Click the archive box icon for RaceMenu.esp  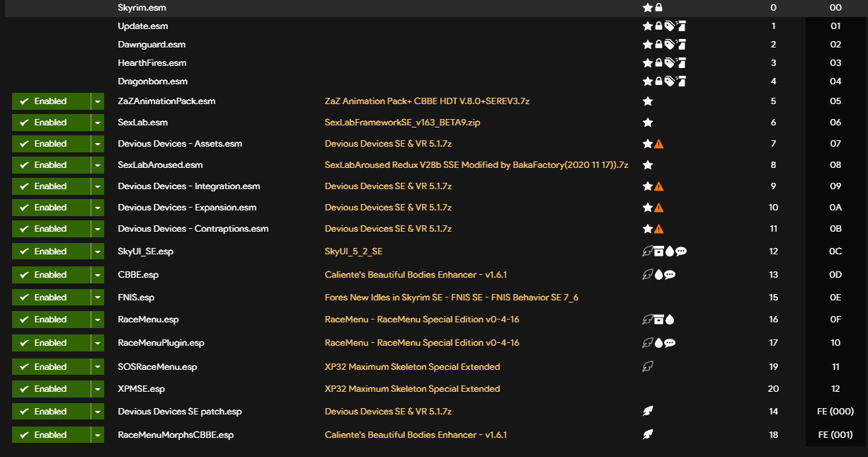click(x=659, y=320)
